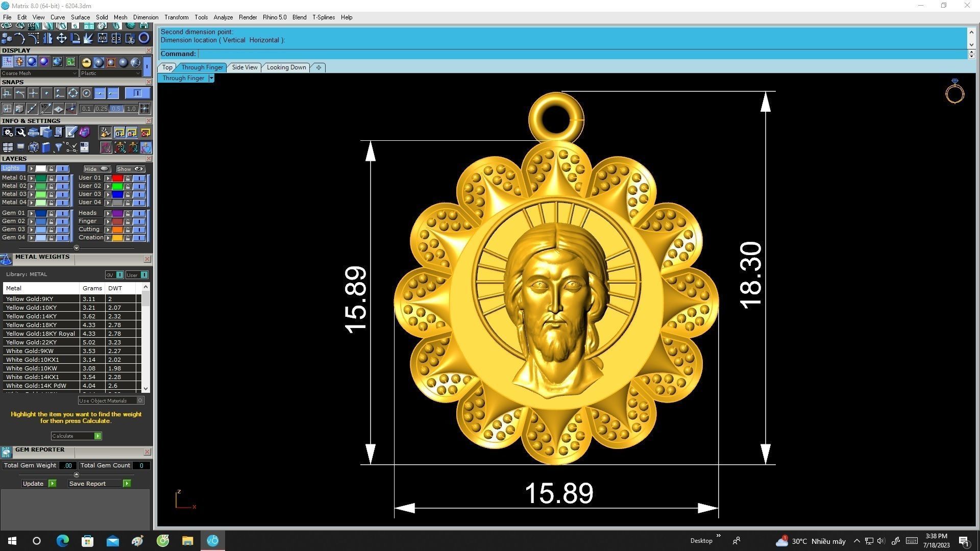
Task: Toggle visibility of the Metal 01 layer
Action: (x=63, y=178)
